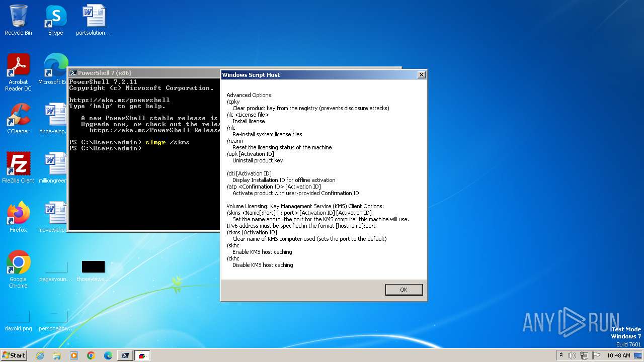Viewport: 644px width, 362px height.
Task: Show hidden tray icons arrow
Action: (x=561, y=355)
